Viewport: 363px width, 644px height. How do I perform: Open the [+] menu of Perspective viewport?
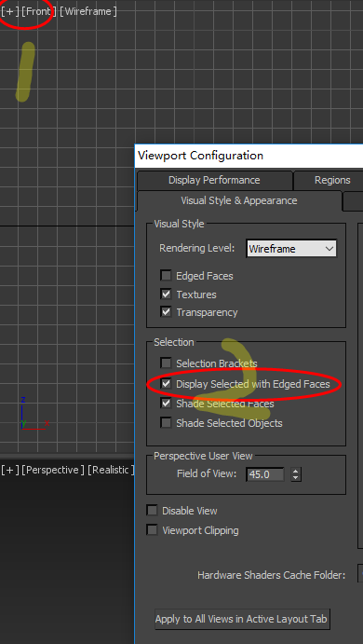point(10,470)
